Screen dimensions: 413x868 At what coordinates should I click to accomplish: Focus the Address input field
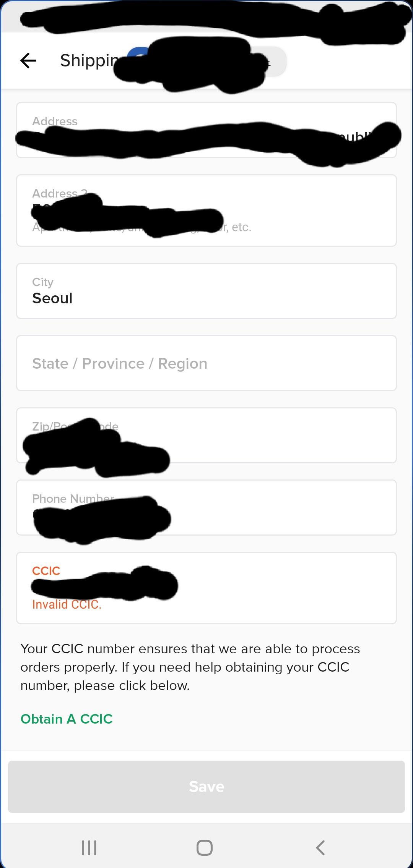(206, 130)
